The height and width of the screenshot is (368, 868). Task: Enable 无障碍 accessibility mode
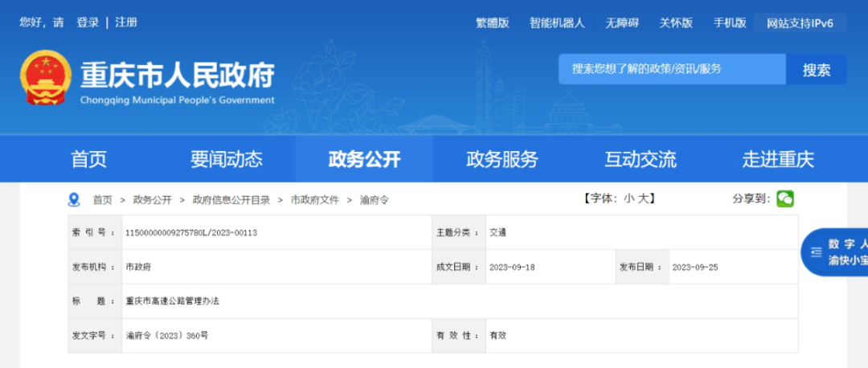coord(622,23)
